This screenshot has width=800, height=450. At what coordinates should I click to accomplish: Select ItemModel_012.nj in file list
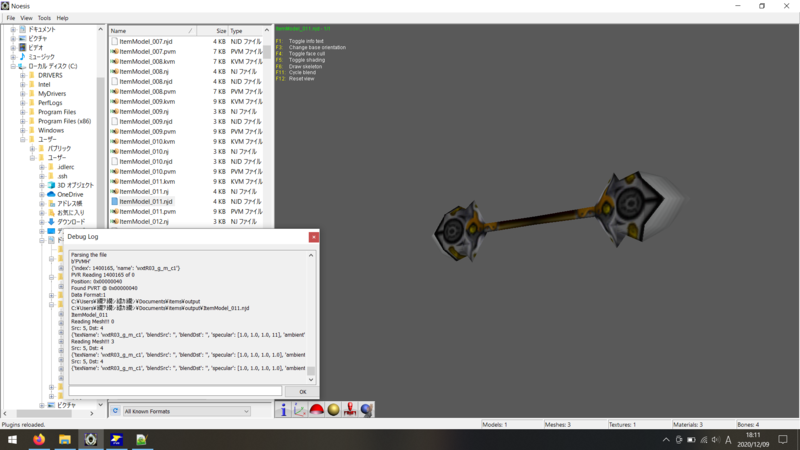[143, 221]
